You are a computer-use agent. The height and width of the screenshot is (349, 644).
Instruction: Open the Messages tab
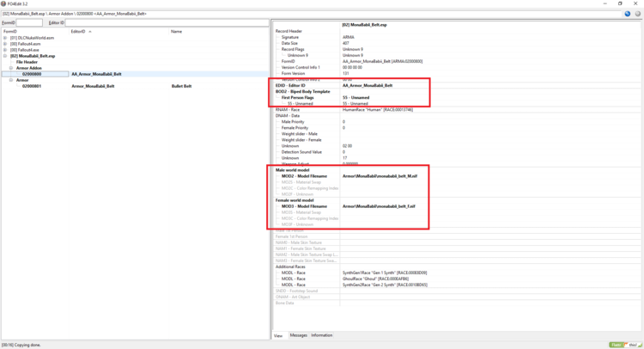tap(299, 335)
